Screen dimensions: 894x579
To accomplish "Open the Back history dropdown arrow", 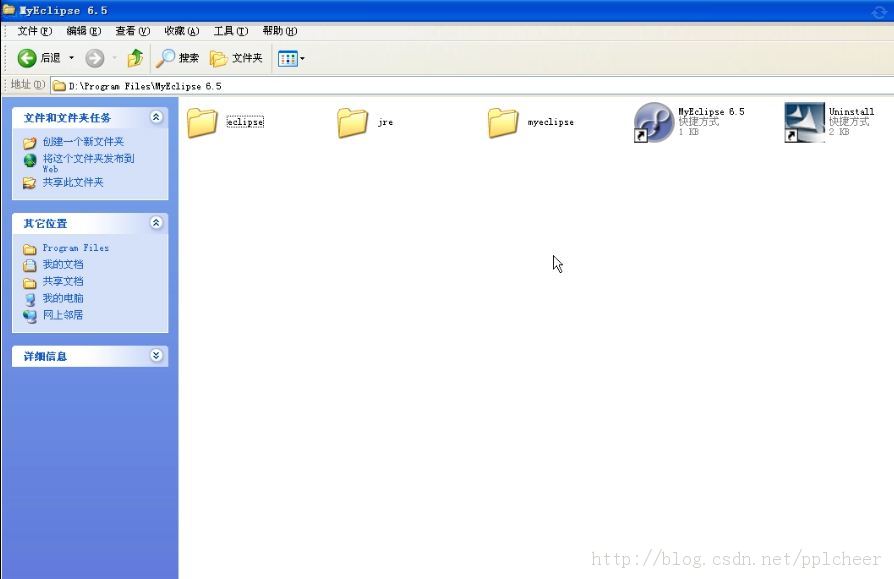I will click(x=71, y=58).
